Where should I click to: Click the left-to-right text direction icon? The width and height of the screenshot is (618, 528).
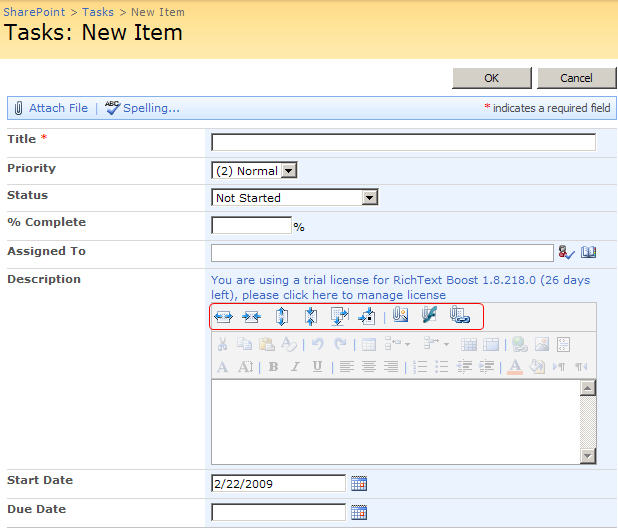(559, 367)
